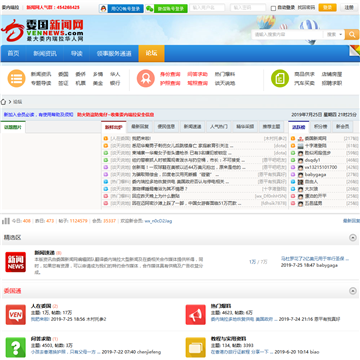Open 导读 in the navigation bar

[x=77, y=54]
